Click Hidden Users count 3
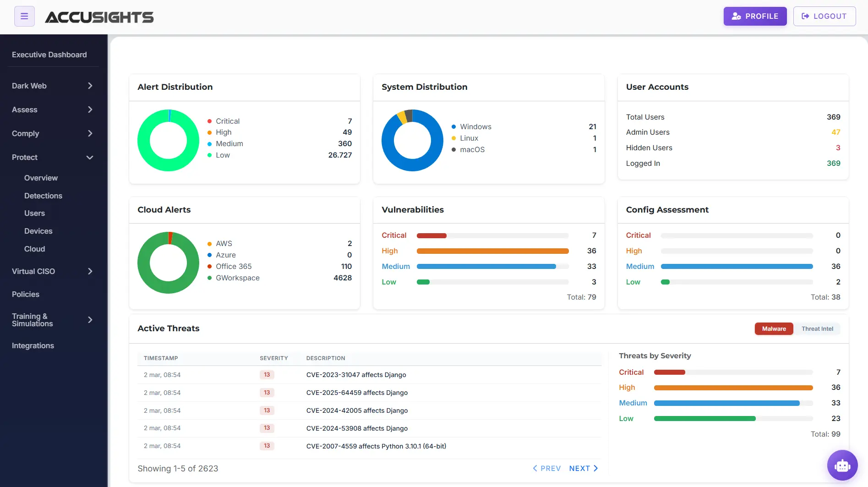 click(838, 148)
